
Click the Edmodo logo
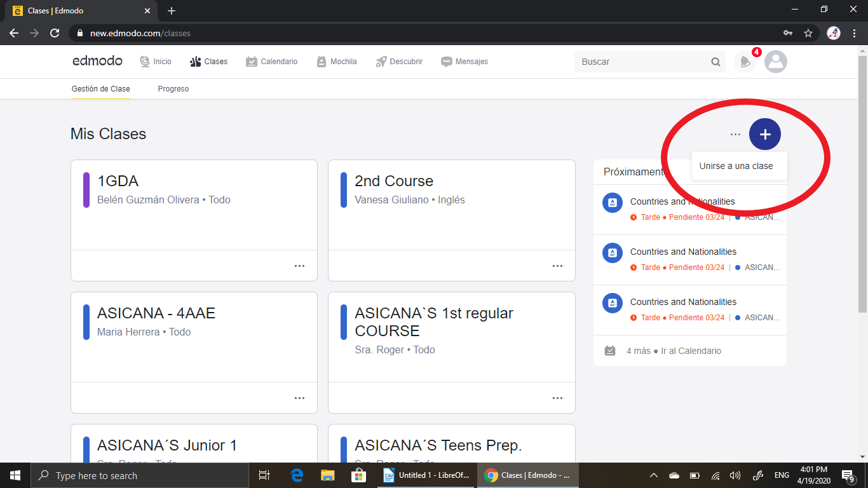(97, 61)
